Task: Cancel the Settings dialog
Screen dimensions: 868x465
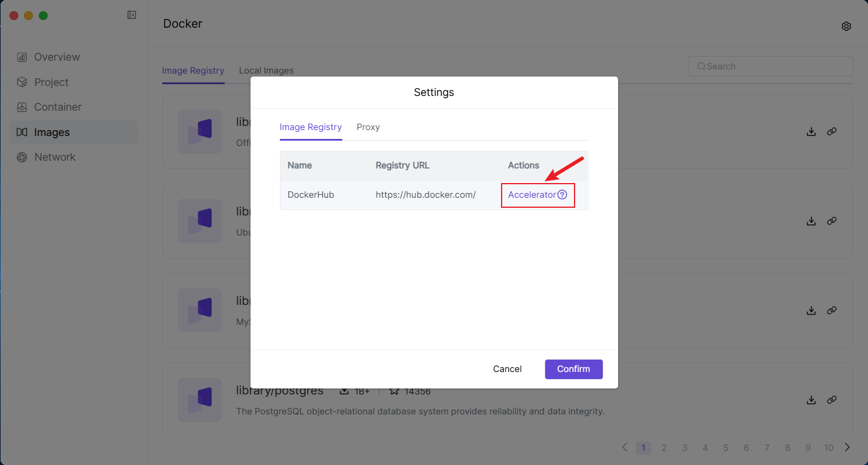Action: point(507,369)
